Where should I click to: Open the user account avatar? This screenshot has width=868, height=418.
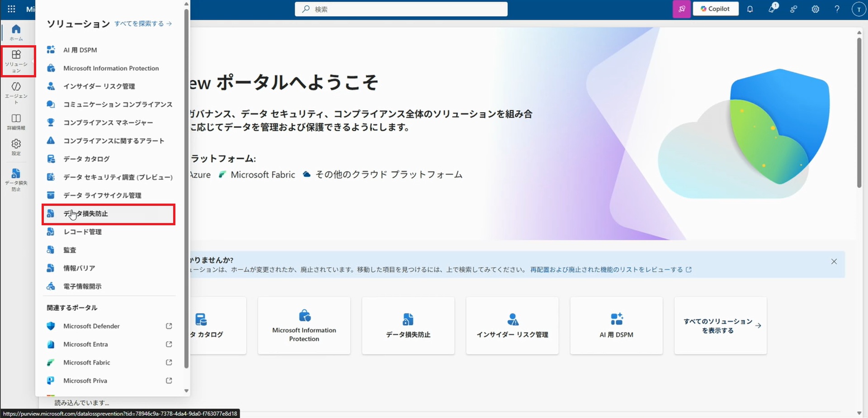(x=858, y=9)
